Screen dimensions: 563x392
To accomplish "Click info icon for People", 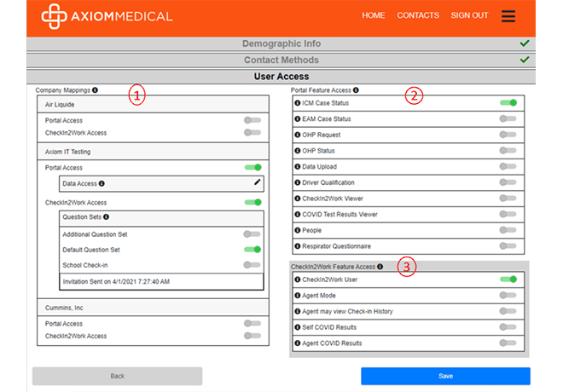I will pos(298,230).
